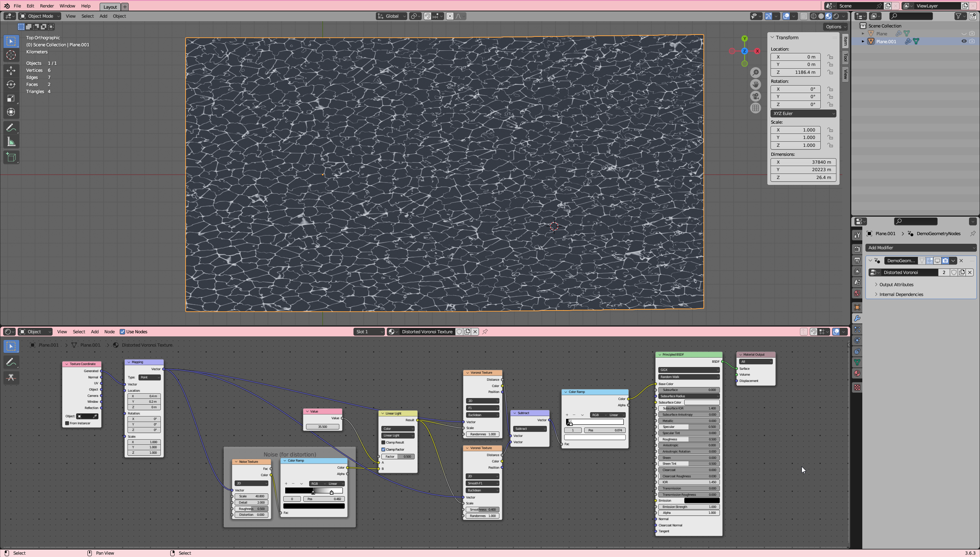Open the Node menu in shader editor

(109, 332)
